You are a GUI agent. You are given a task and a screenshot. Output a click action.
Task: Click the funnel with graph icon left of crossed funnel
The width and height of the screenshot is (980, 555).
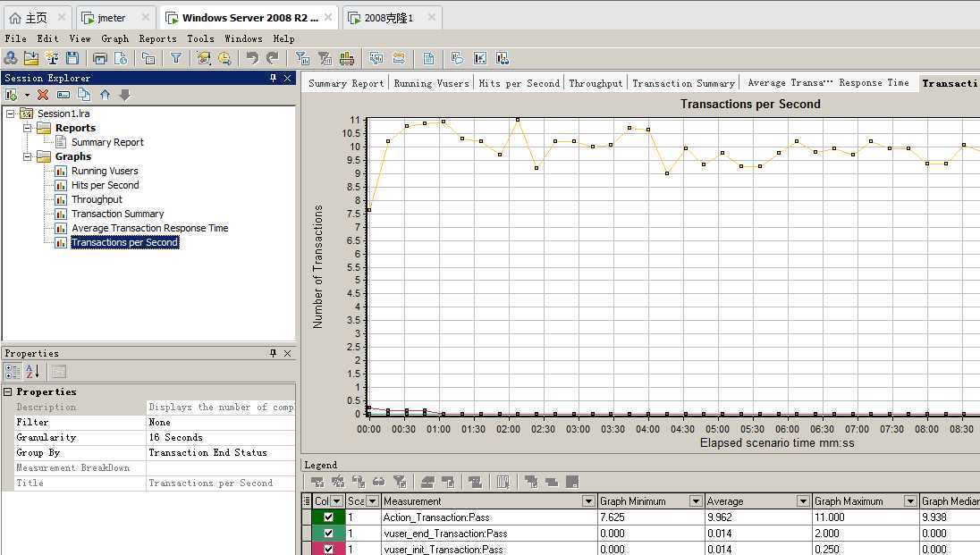click(302, 58)
